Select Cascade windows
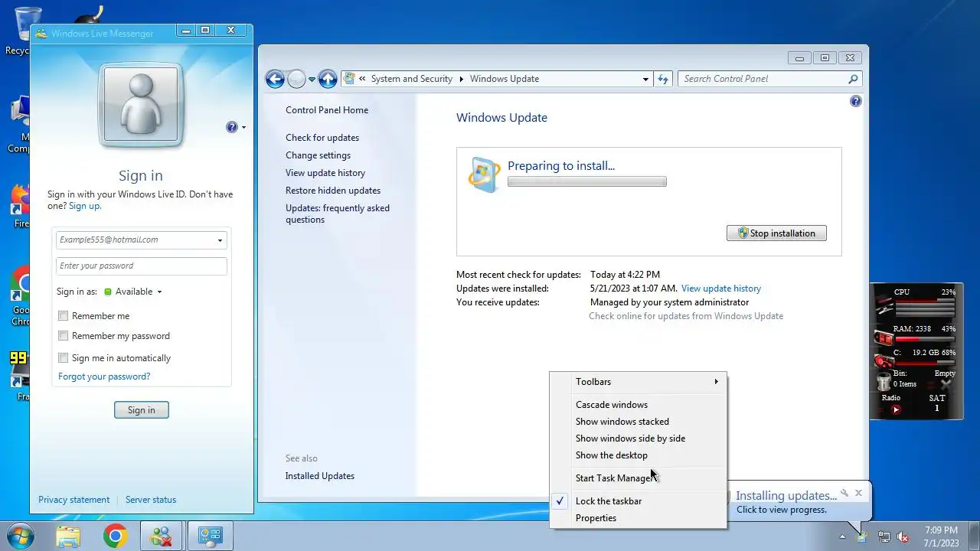 coord(638,405)
